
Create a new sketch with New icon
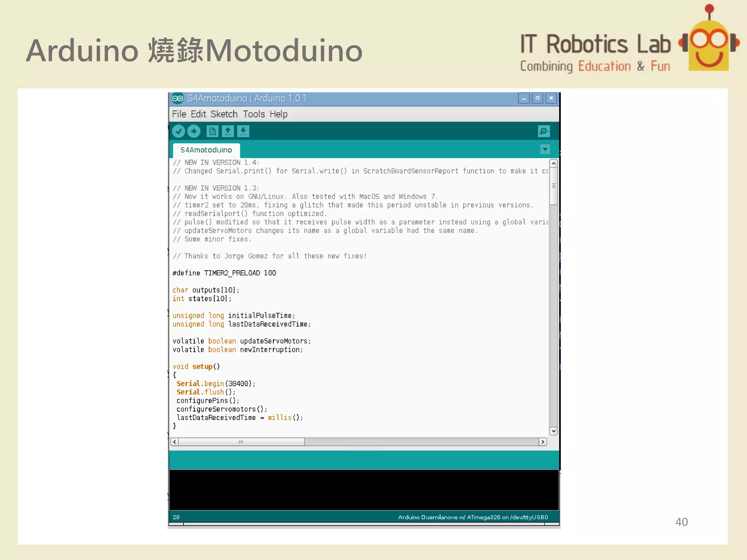(x=212, y=131)
